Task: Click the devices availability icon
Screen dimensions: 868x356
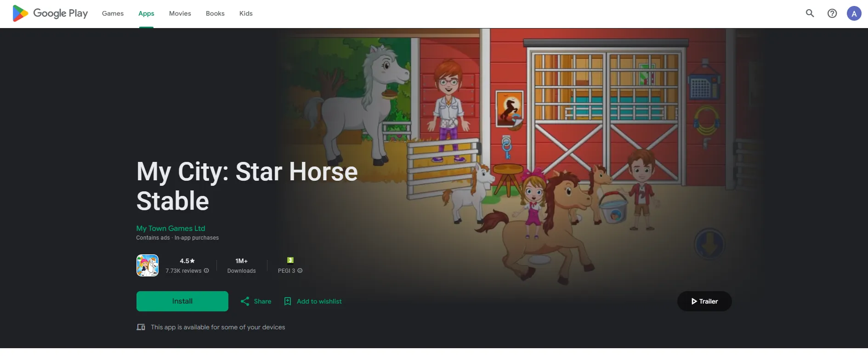Action: [141, 327]
